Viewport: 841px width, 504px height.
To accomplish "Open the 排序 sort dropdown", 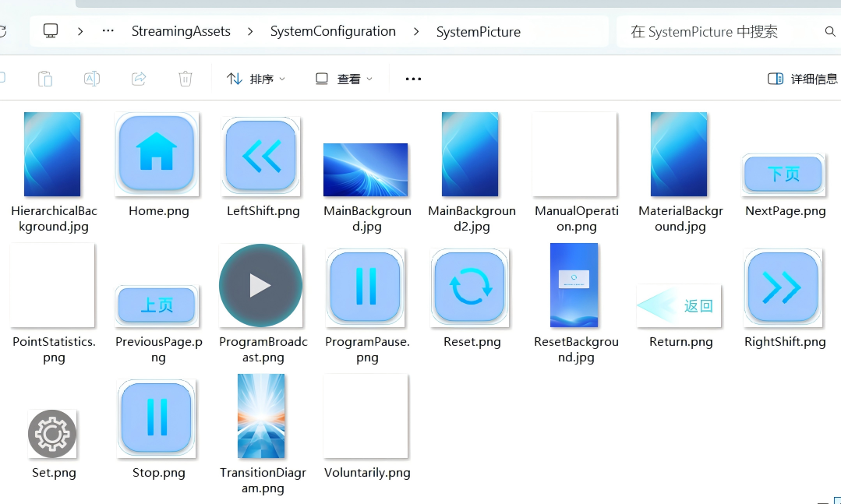I will click(x=256, y=79).
